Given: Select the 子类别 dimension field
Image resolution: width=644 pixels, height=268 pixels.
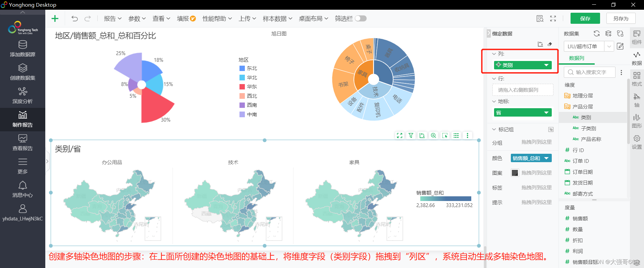Looking at the screenshot, I should tap(588, 128).
